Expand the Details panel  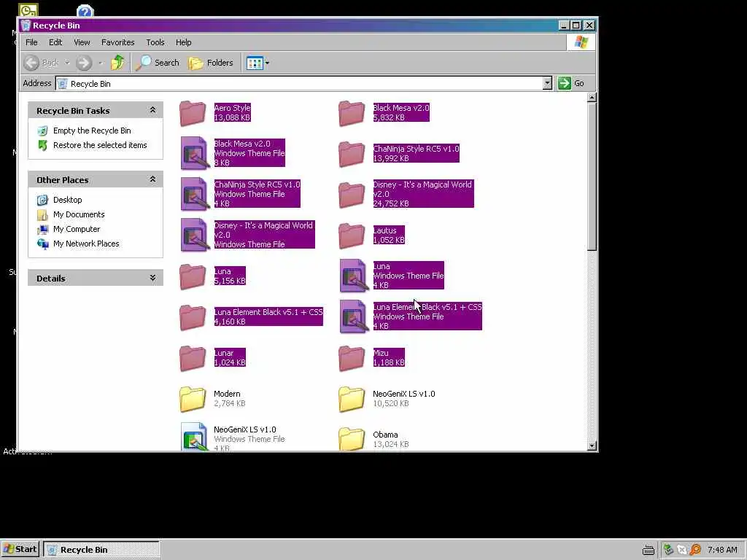(152, 278)
